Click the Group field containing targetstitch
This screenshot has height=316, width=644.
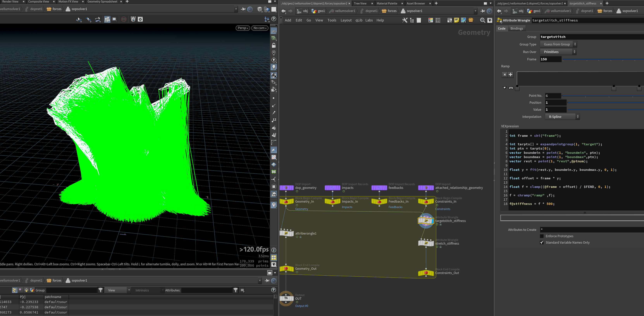(591, 37)
